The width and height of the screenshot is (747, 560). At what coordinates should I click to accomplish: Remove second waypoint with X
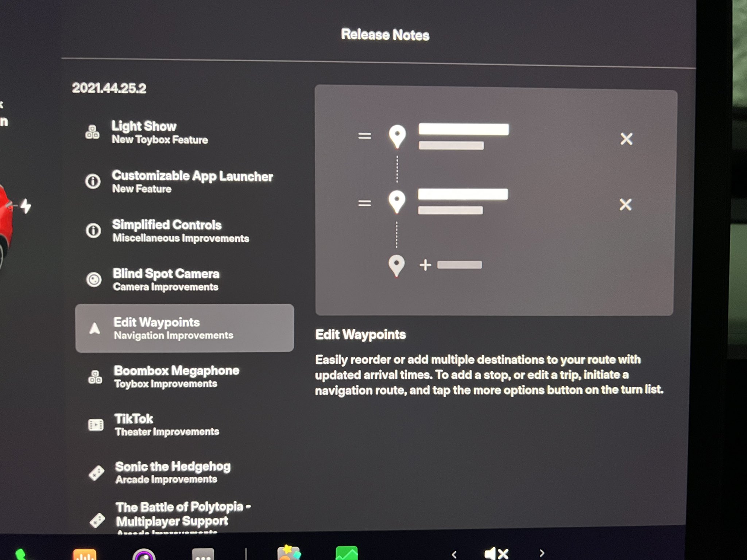tap(625, 205)
